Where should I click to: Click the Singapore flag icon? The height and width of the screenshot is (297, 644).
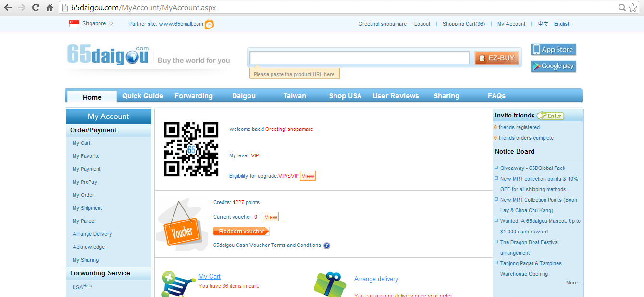pyautogui.click(x=74, y=24)
